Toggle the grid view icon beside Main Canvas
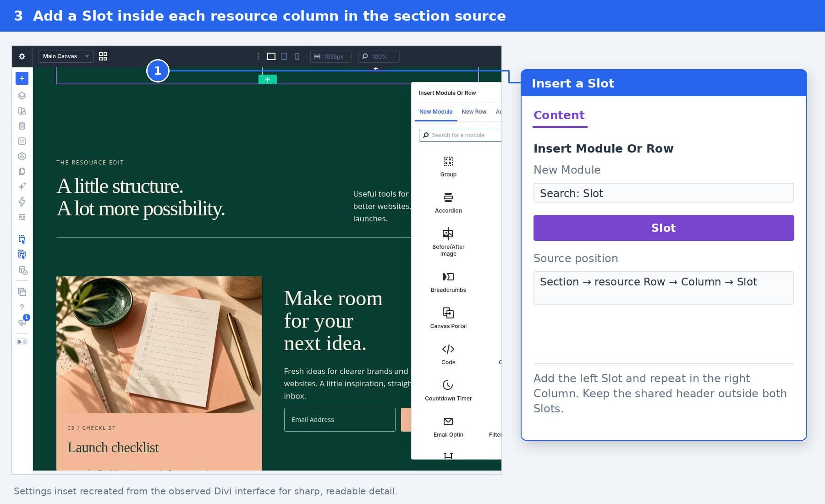 click(103, 56)
